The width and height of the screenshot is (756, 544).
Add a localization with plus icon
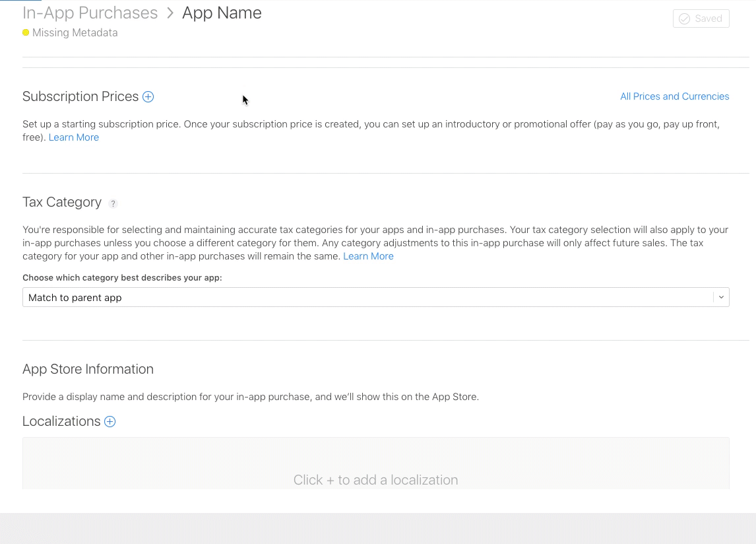pos(110,422)
